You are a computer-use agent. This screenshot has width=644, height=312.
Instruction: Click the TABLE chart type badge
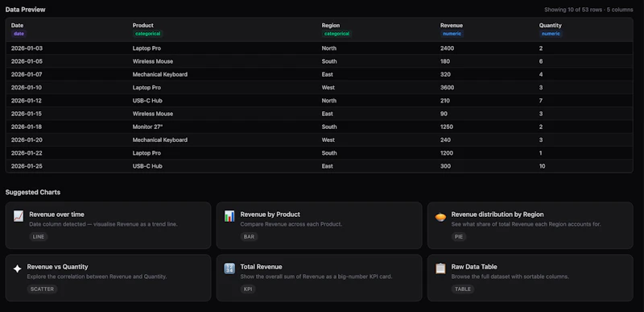463,289
